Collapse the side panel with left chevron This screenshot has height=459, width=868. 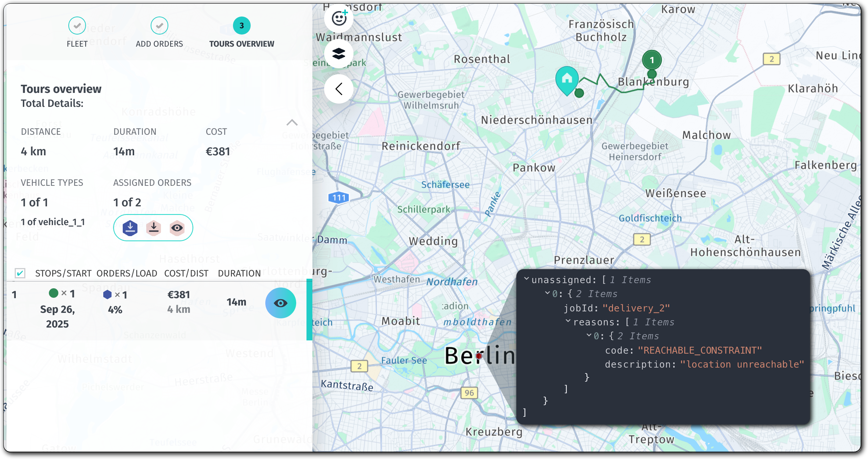point(339,89)
